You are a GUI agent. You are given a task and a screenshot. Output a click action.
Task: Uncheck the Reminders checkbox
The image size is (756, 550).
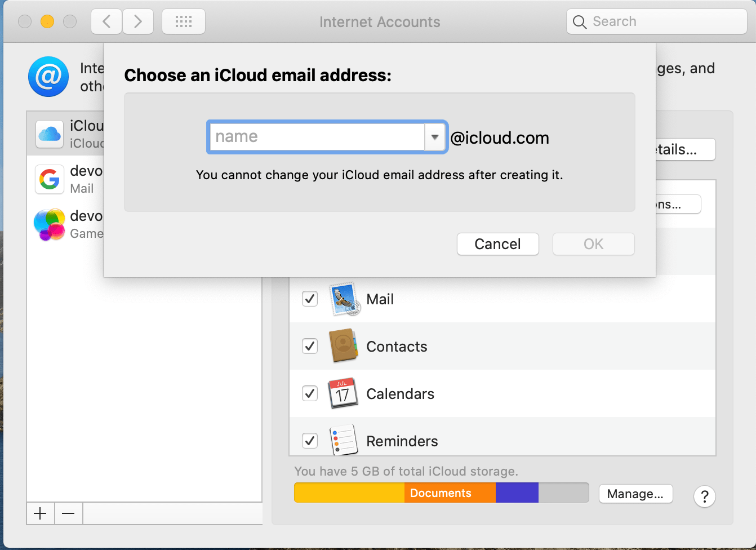pyautogui.click(x=310, y=441)
